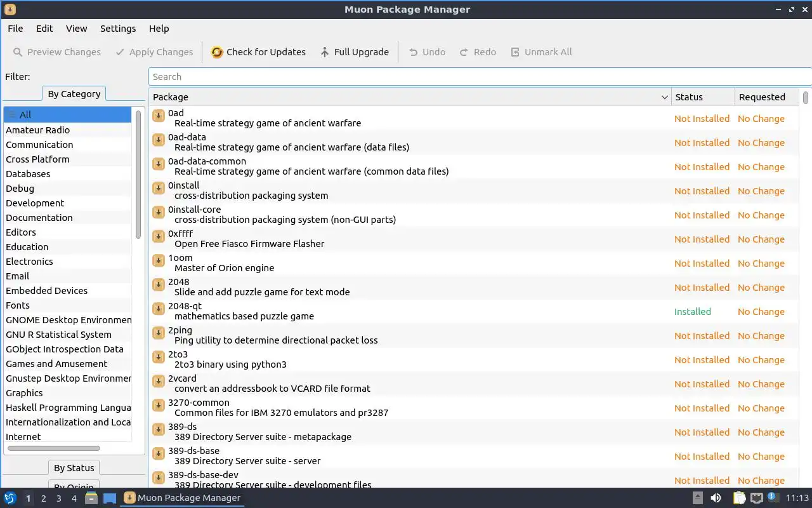This screenshot has height=508, width=812.
Task: Select the All category
Action: point(67,115)
